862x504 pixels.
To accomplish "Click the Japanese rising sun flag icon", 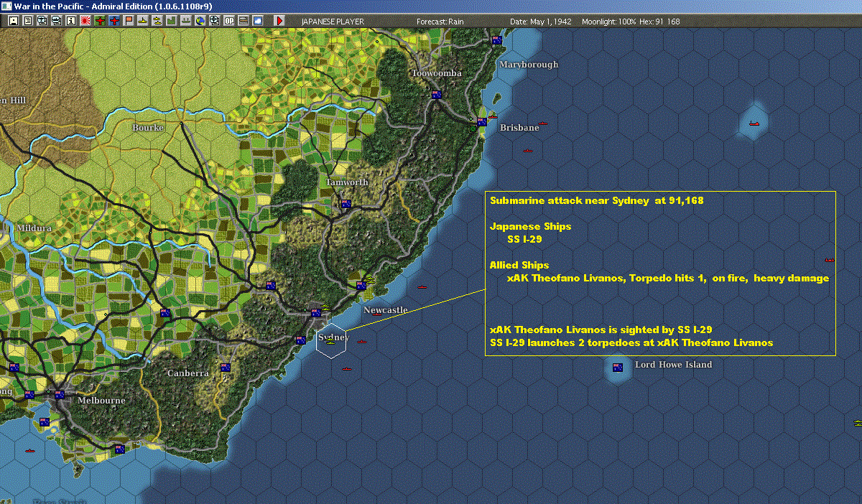I will pos(85,21).
